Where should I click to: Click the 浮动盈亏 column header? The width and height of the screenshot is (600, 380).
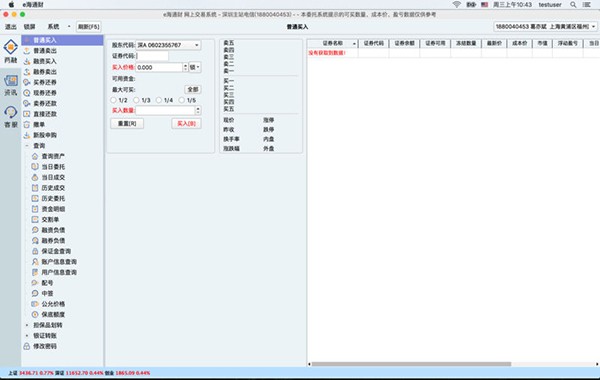coord(567,43)
